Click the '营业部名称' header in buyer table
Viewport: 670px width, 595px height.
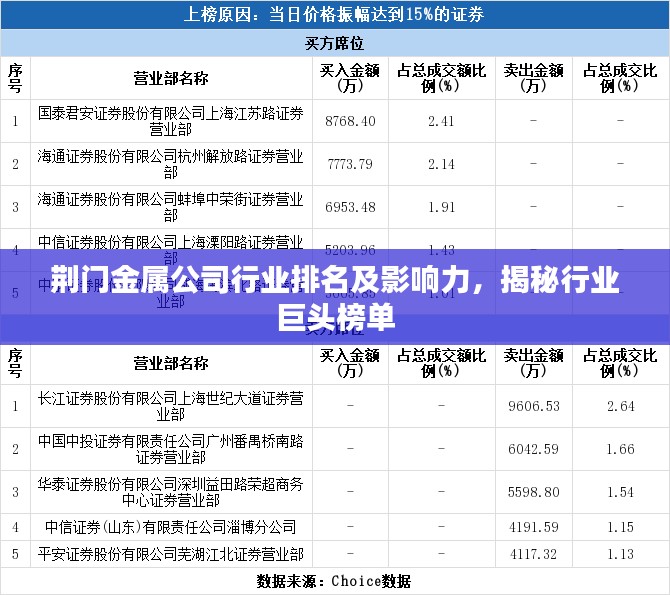click(x=170, y=78)
